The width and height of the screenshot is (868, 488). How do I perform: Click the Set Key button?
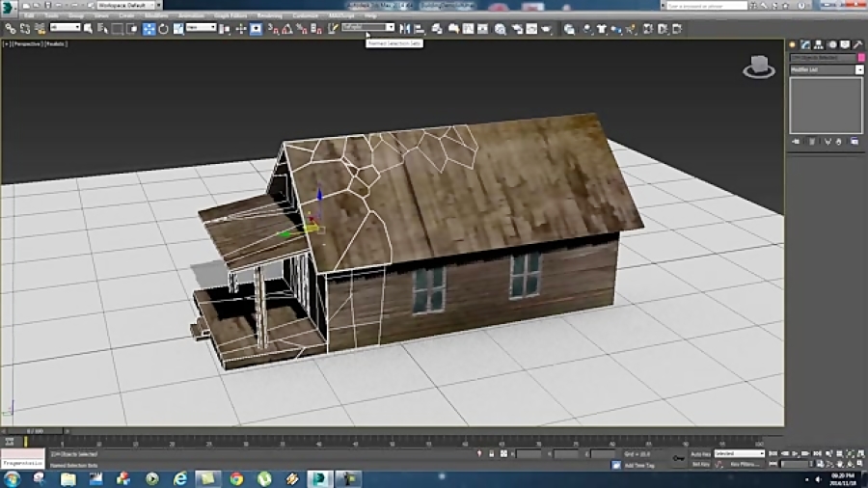tap(701, 464)
